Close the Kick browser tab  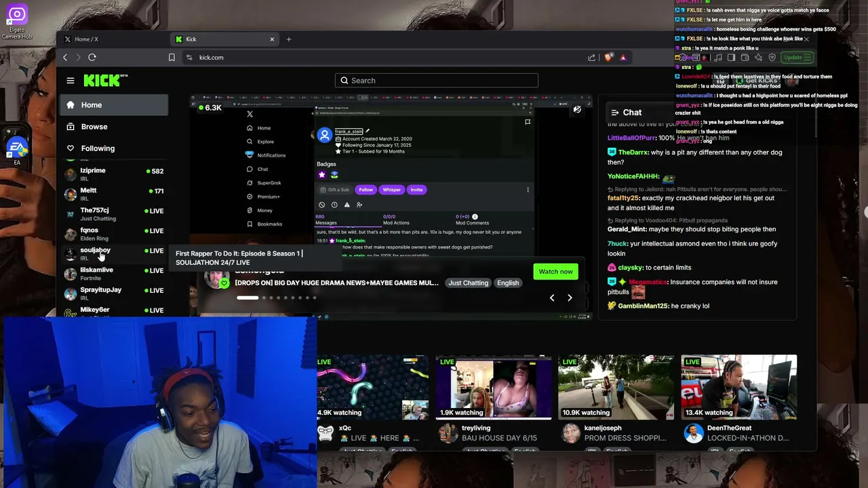[272, 39]
